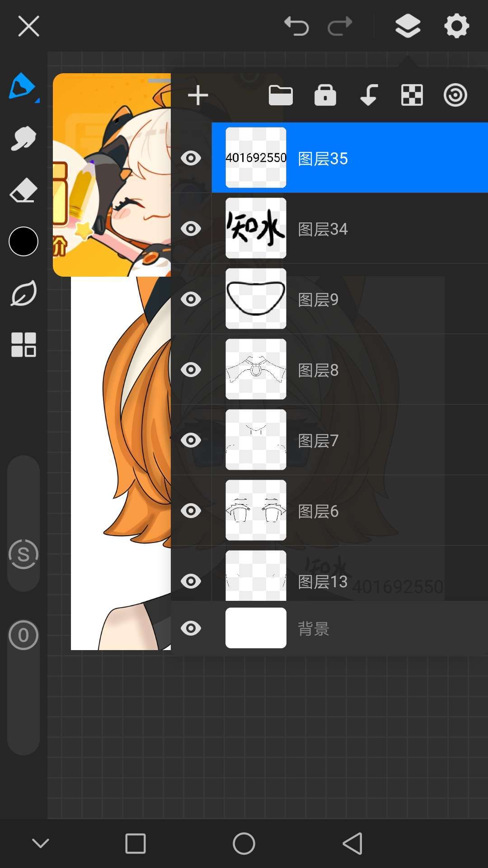
Task: Create a new layer folder
Action: pyautogui.click(x=281, y=95)
